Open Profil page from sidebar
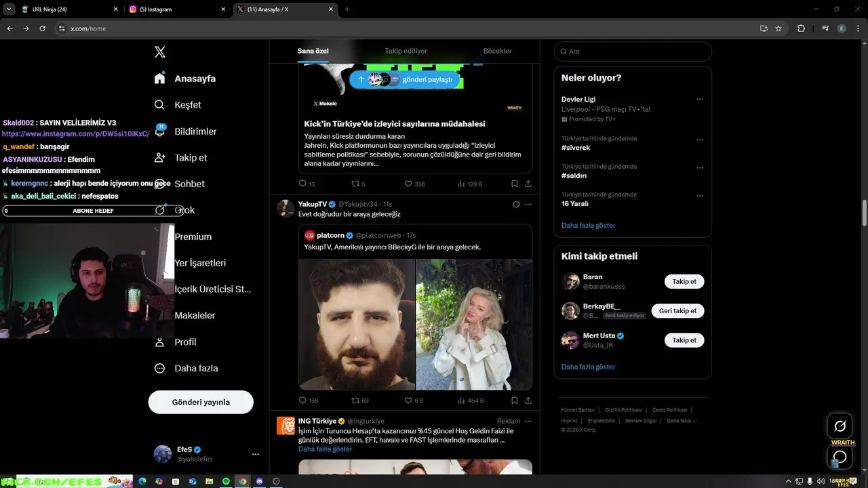Image resolution: width=868 pixels, height=488 pixels. 185,342
